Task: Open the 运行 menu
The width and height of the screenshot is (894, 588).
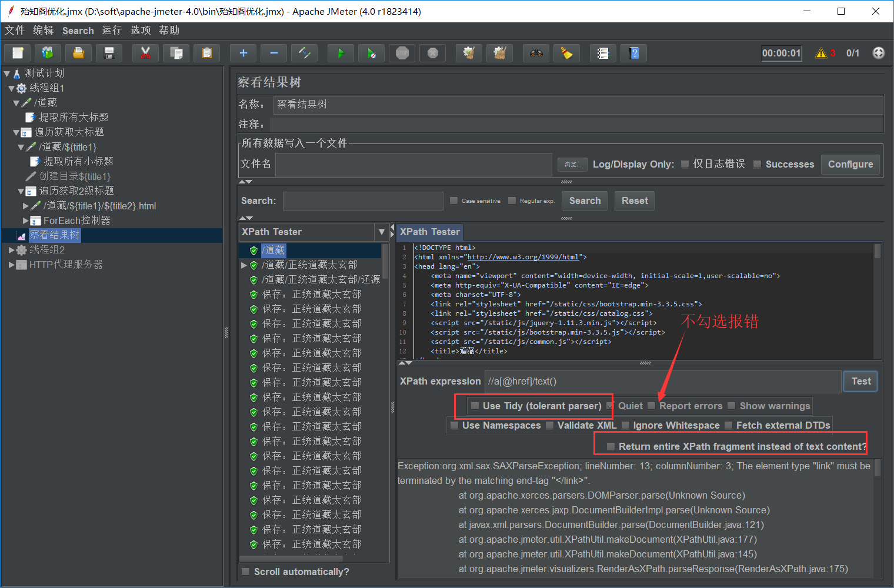Action: pyautogui.click(x=112, y=30)
